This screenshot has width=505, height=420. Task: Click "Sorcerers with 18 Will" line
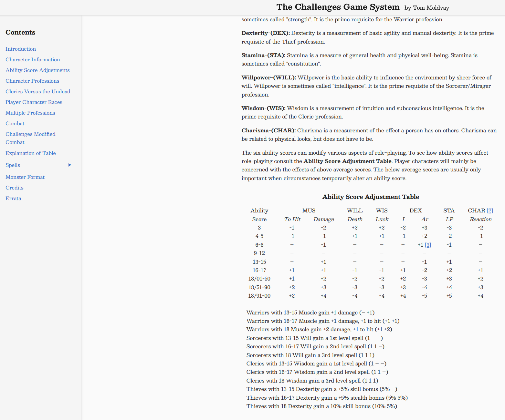[310, 355]
